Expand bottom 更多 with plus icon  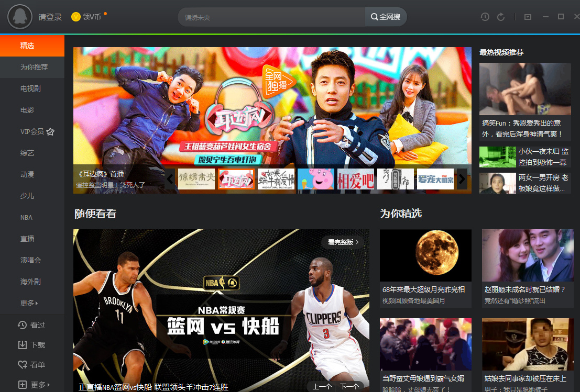(34, 385)
